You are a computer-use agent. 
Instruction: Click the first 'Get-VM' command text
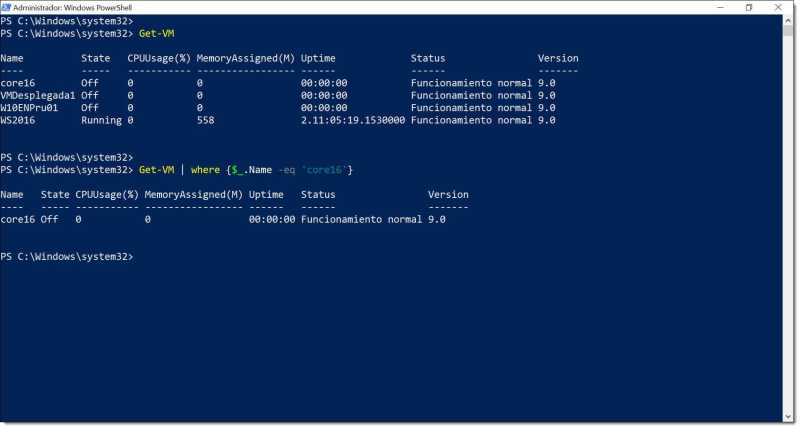[x=156, y=34]
